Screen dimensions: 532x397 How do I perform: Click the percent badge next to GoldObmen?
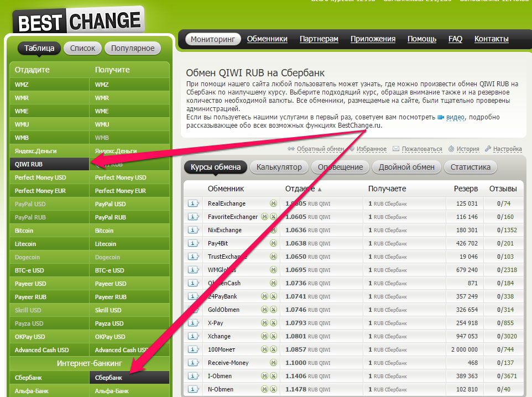click(x=273, y=310)
